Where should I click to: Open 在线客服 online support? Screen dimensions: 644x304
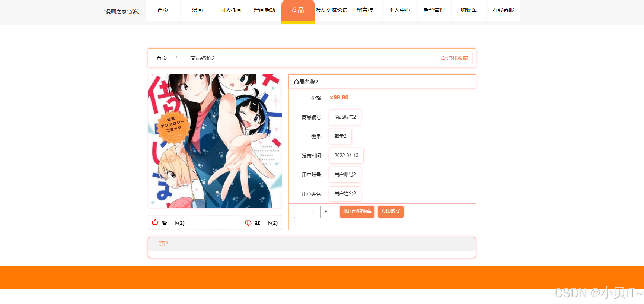click(x=503, y=10)
